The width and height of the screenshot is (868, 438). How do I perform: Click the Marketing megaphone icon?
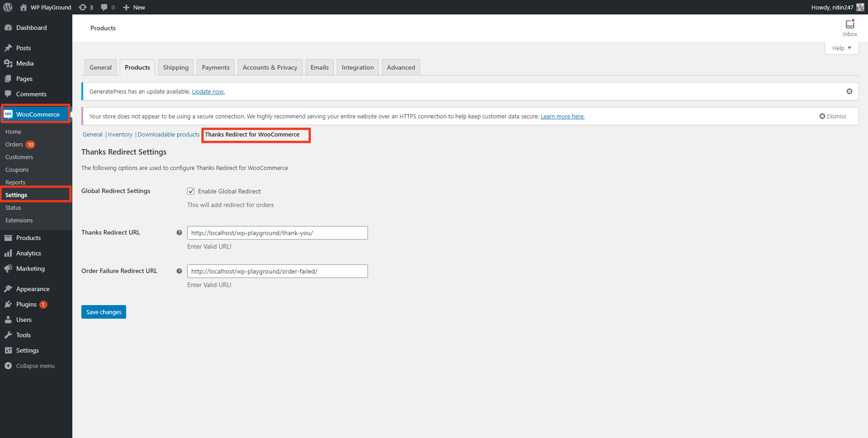click(x=8, y=268)
